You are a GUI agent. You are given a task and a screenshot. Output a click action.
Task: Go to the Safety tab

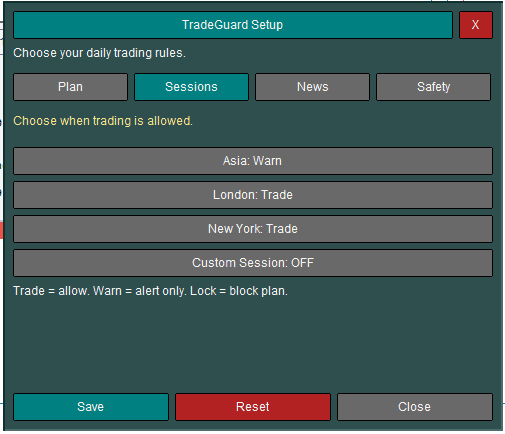click(x=433, y=87)
